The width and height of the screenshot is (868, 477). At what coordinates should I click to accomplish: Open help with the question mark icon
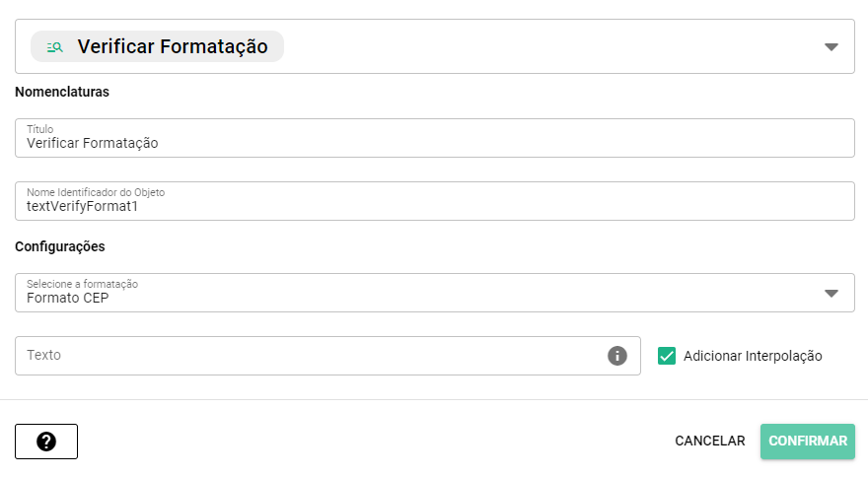pyautogui.click(x=46, y=442)
